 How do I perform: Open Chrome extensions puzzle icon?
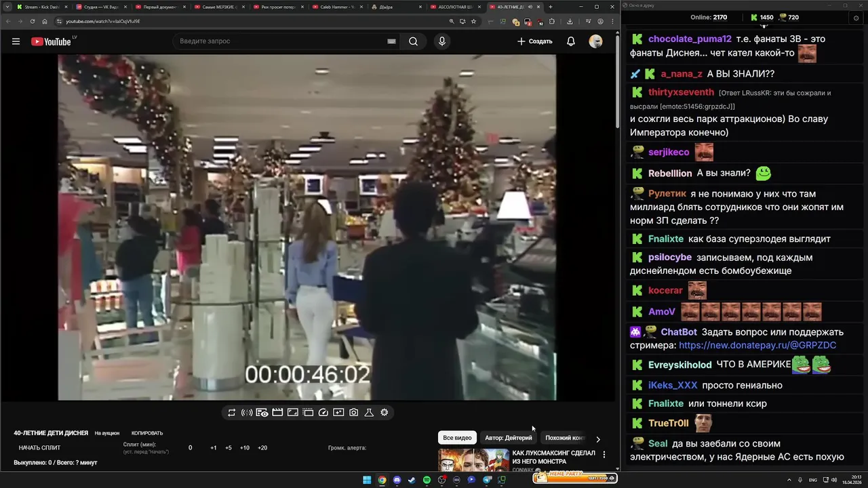[x=551, y=21]
